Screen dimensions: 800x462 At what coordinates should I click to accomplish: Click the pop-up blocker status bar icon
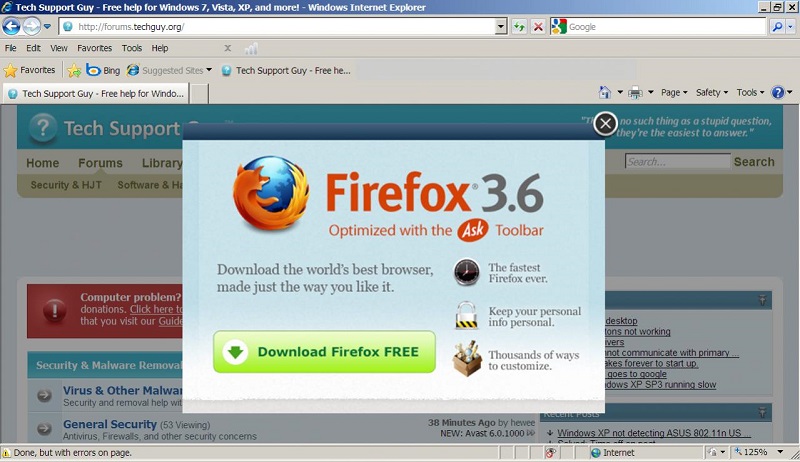[x=550, y=453]
